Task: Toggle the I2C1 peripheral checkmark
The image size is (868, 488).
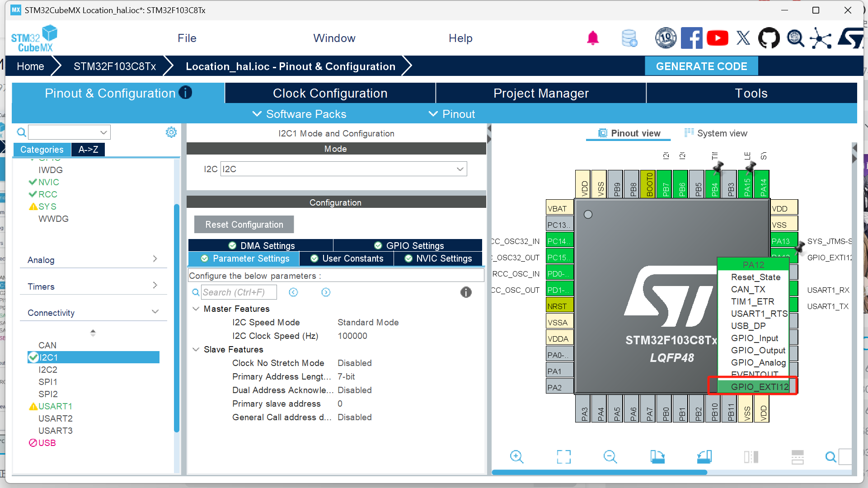Action: 33,357
